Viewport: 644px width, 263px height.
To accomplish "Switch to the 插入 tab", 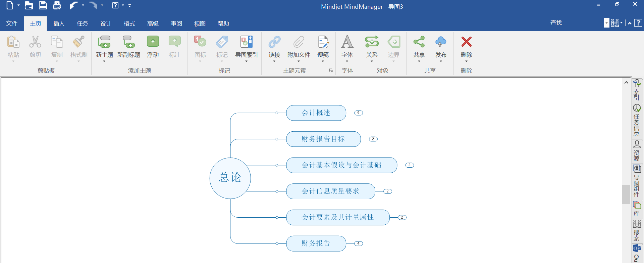I will tap(59, 24).
